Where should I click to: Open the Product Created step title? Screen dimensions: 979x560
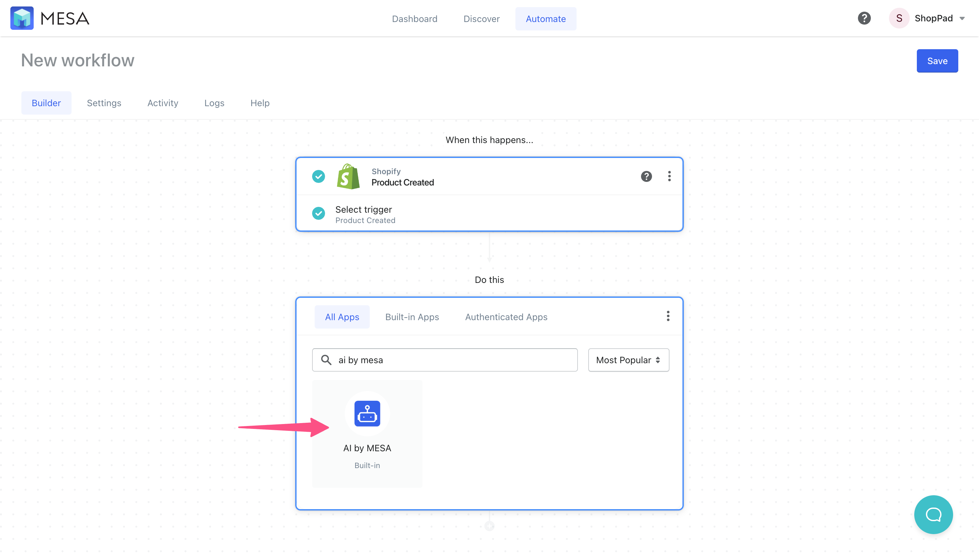point(402,182)
